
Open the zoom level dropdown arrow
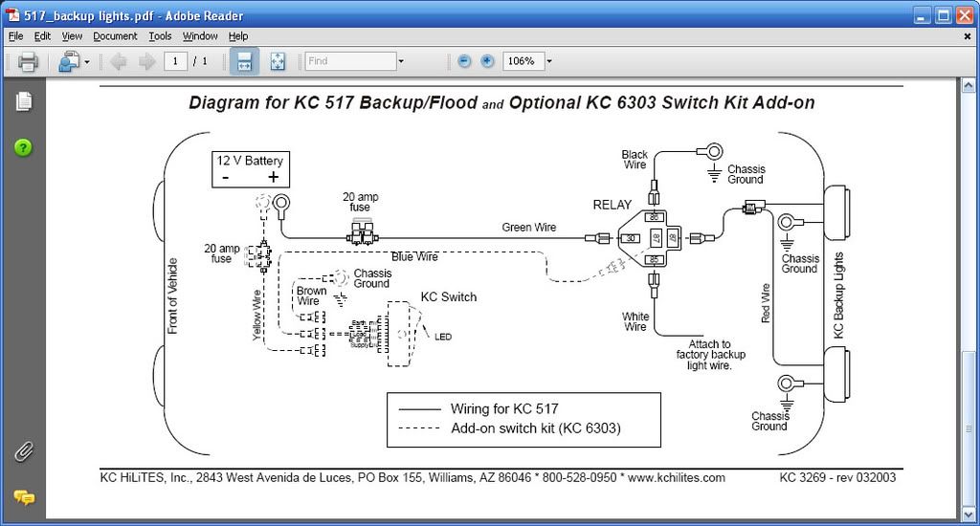(549, 61)
